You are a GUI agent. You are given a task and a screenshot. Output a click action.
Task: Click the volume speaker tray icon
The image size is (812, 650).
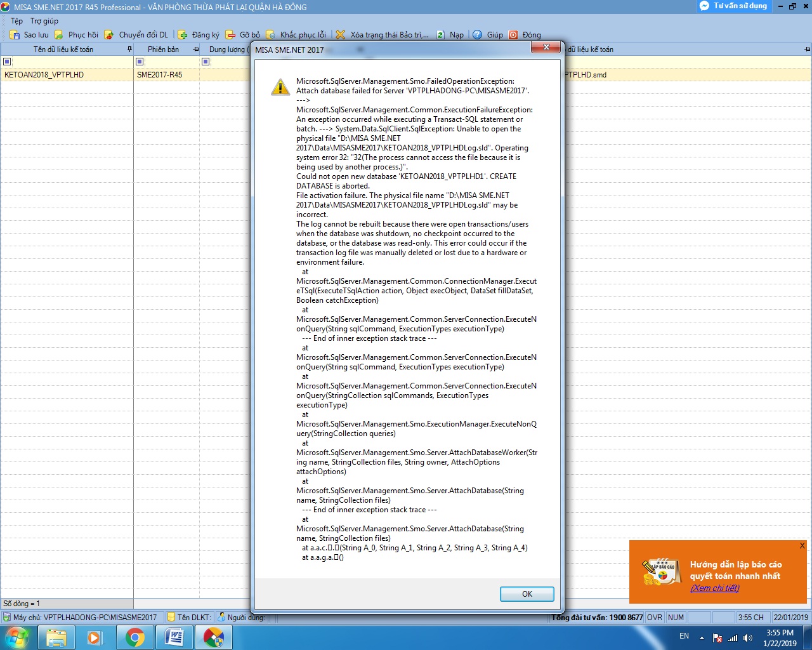coord(749,638)
